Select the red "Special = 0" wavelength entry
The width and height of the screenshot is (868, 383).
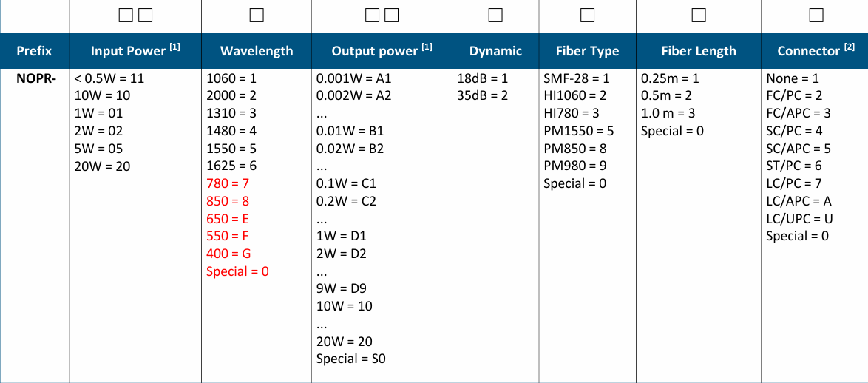(x=237, y=271)
